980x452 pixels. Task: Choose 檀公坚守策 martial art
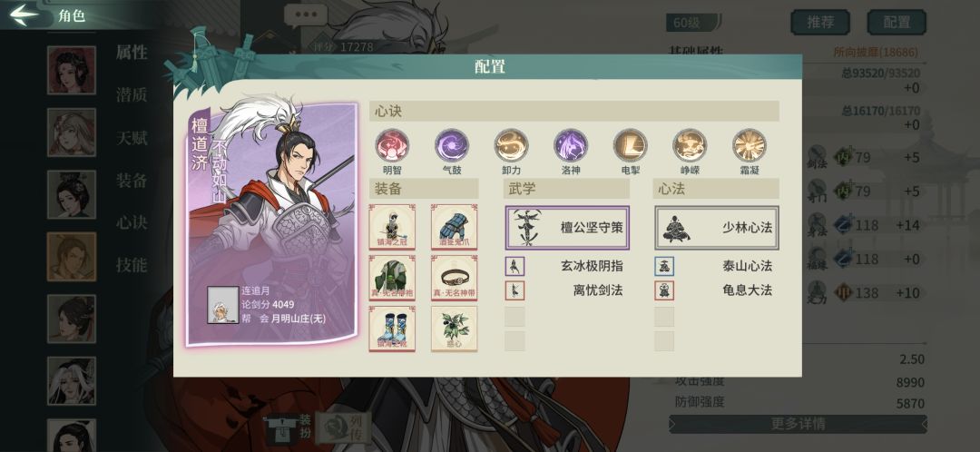(567, 228)
